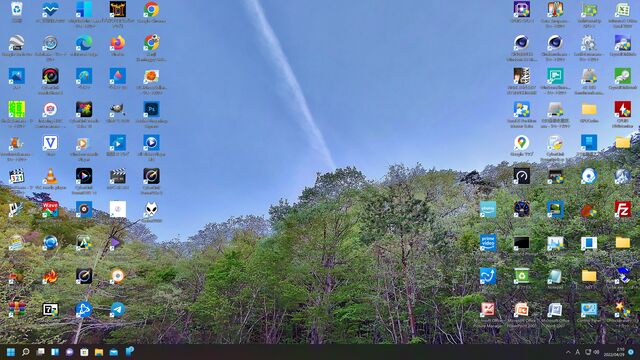Open the red Wave app shortcut
Viewport: 640px width, 360px height.
click(x=50, y=209)
